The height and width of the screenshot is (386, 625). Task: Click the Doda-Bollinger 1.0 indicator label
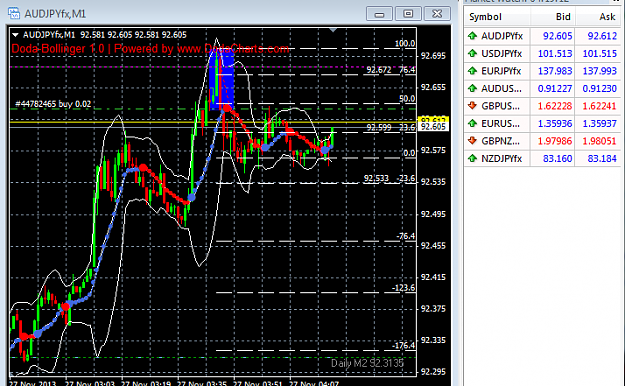point(150,49)
